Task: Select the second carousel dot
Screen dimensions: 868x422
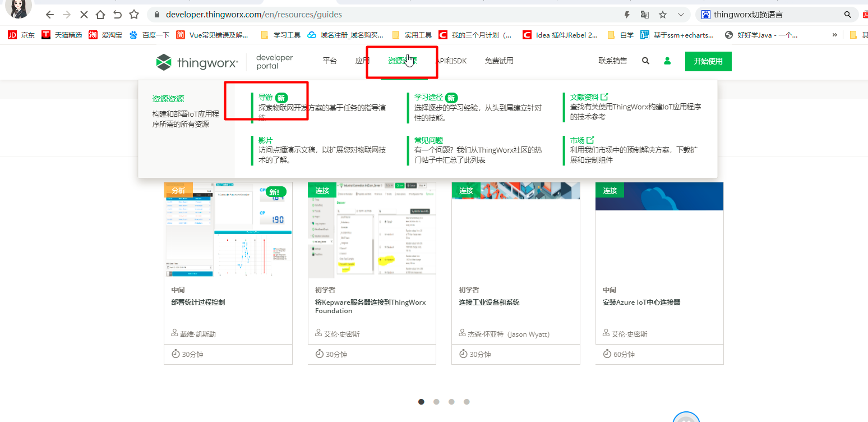Action: [436, 401]
